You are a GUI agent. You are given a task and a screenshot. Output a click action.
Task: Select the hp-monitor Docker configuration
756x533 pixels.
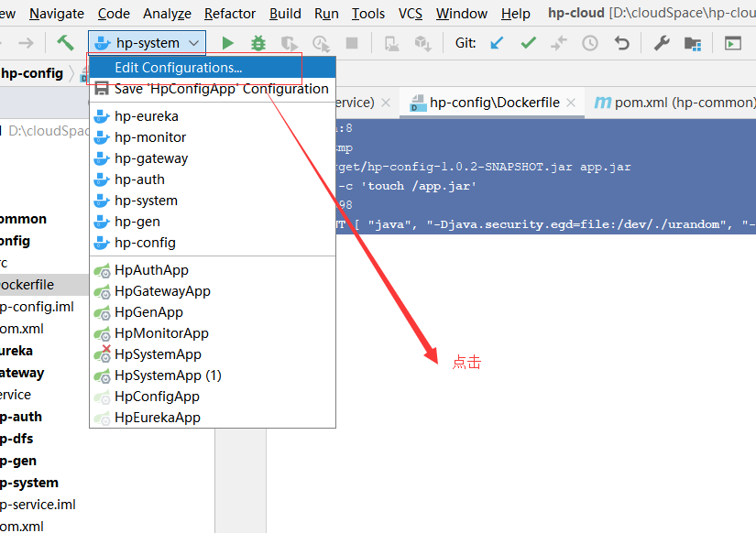(213, 137)
